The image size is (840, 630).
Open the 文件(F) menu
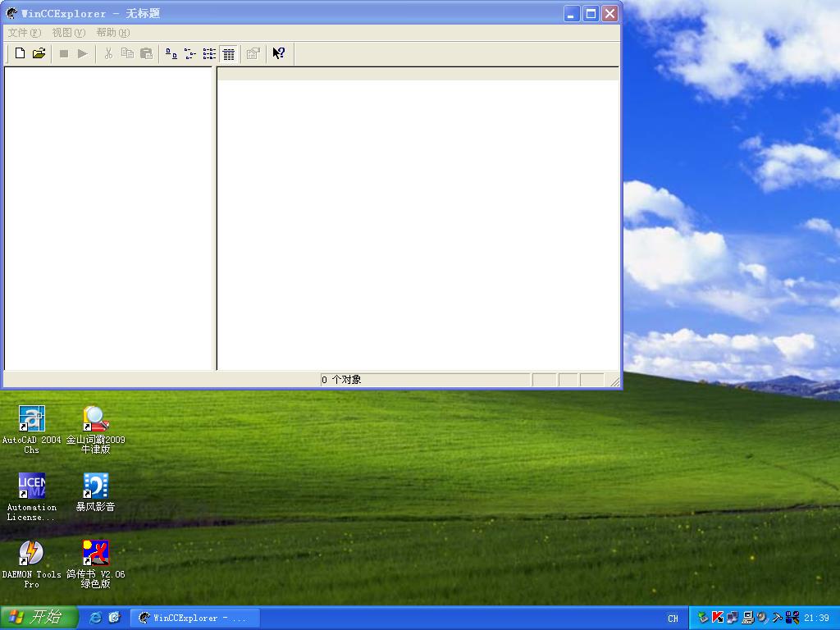pyautogui.click(x=24, y=33)
